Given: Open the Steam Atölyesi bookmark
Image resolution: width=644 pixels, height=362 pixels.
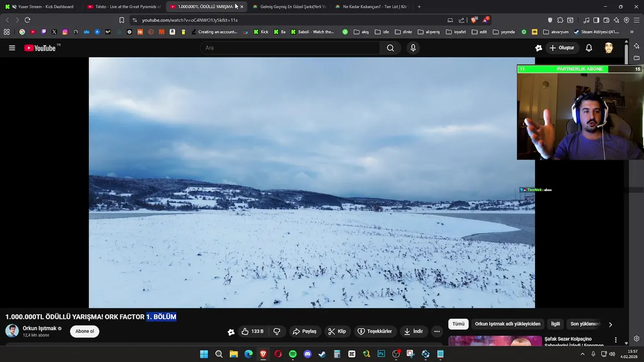Looking at the screenshot, I should click(x=596, y=32).
